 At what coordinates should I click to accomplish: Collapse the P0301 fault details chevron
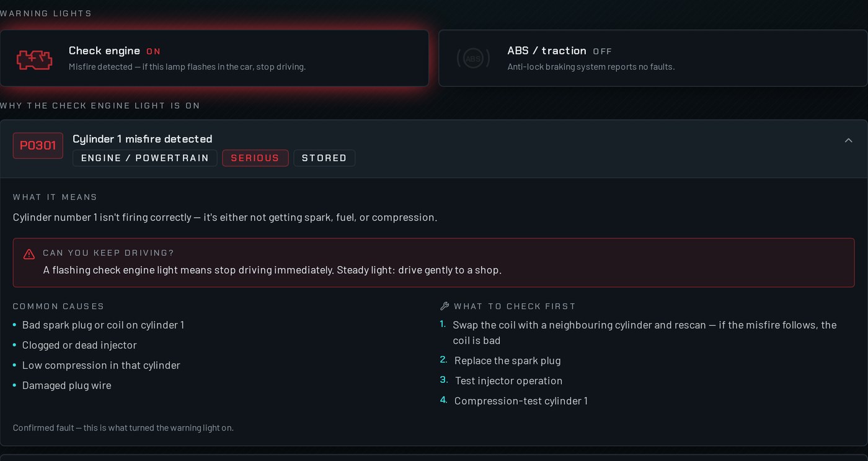(849, 141)
